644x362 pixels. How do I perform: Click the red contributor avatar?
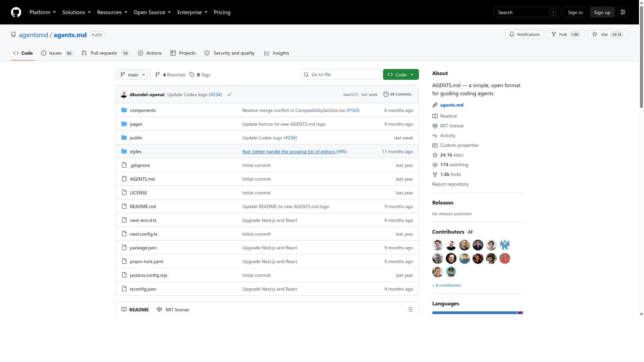505,258
